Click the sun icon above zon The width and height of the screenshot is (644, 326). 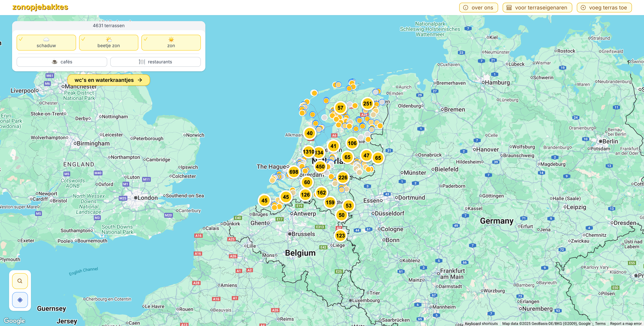coord(171,39)
